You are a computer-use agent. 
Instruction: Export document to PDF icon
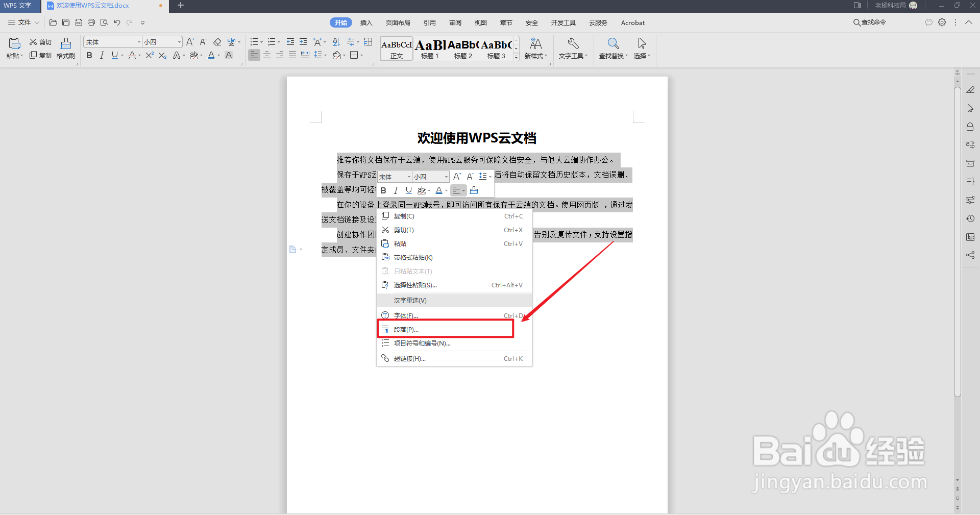[79, 22]
